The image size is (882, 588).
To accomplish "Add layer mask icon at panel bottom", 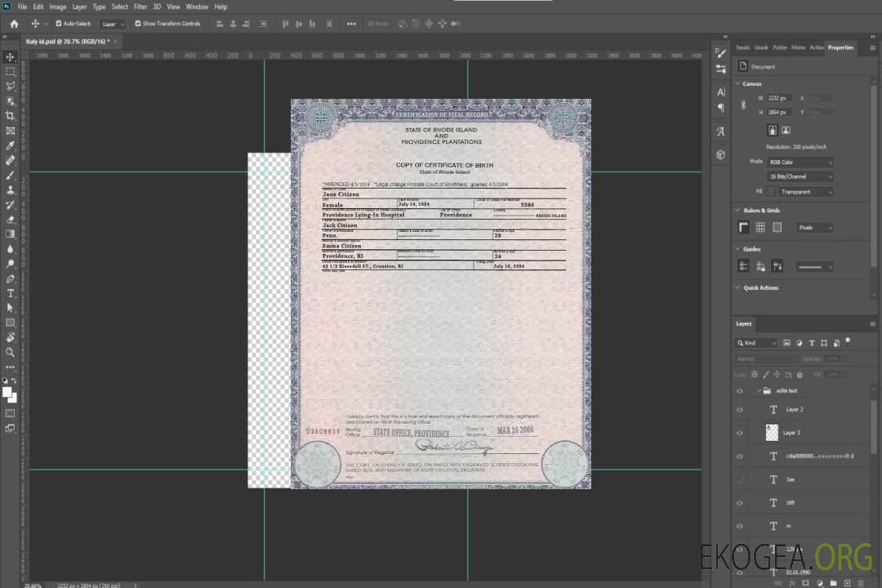I will pos(805,583).
